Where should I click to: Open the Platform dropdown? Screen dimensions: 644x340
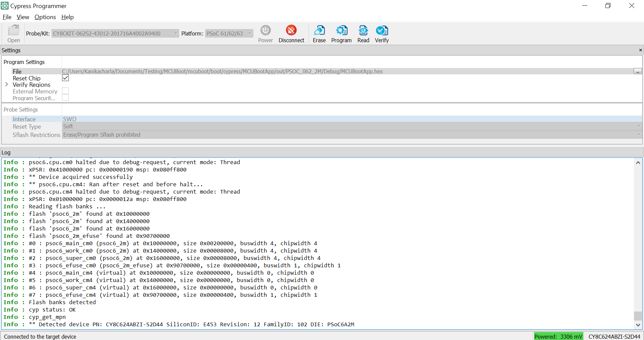(x=229, y=33)
